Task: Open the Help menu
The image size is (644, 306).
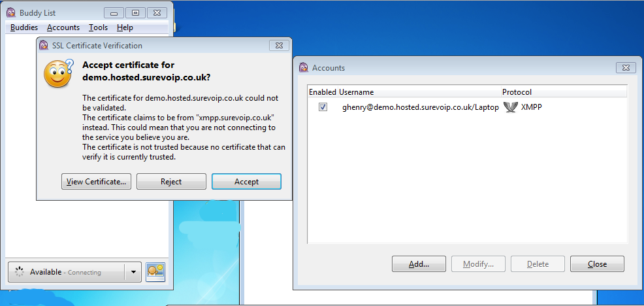Action: 125,27
